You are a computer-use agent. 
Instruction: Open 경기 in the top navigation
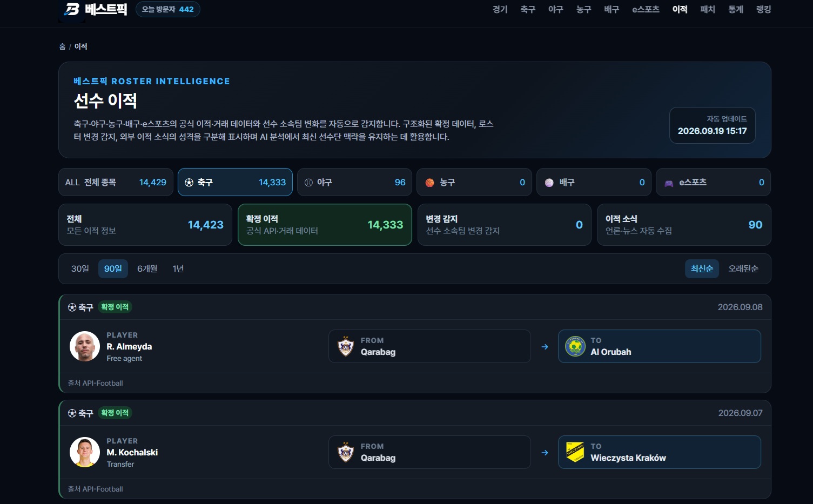coord(500,9)
